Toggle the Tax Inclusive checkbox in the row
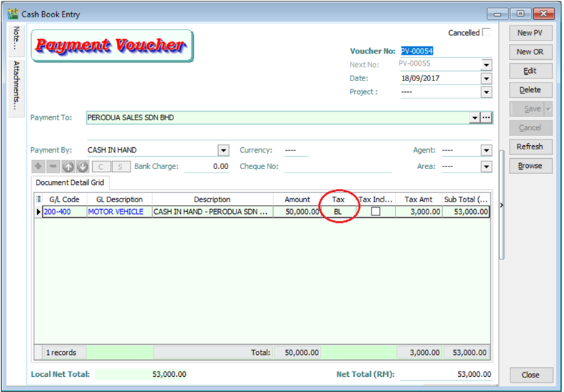The height and width of the screenshot is (392, 564). 376,212
